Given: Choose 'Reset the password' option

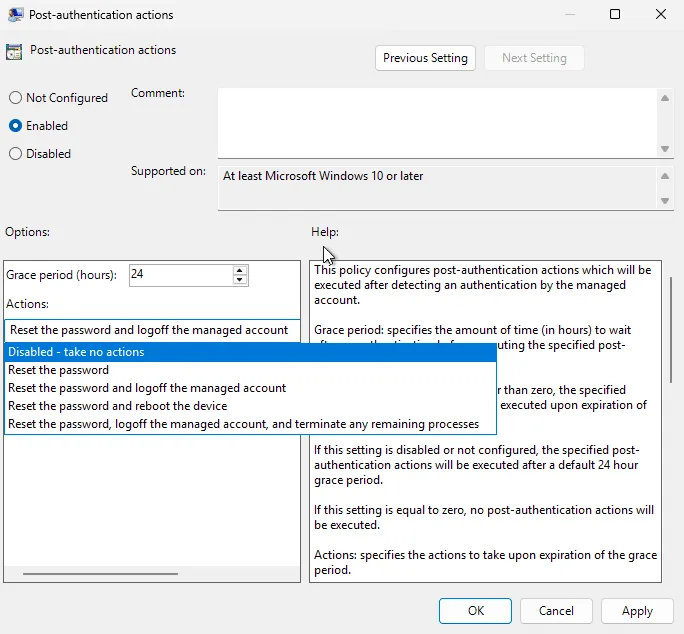Looking at the screenshot, I should tap(250, 370).
